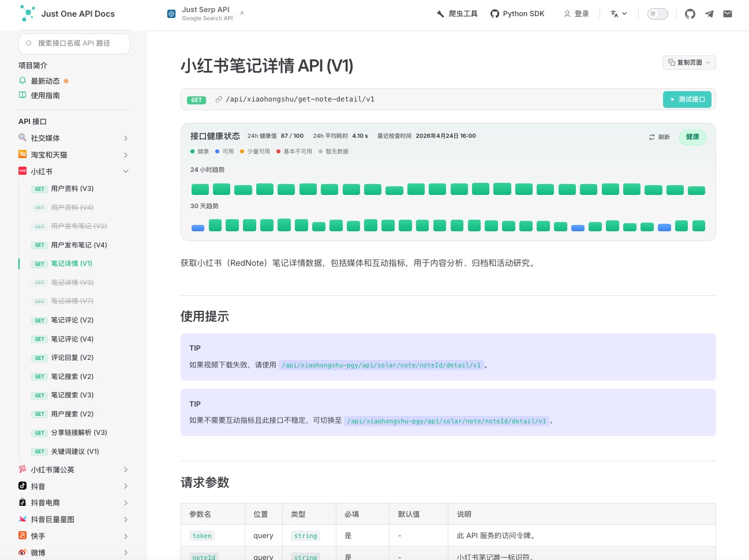The width and height of the screenshot is (749, 560).
Task: Click the 最新动态 bell icon
Action: pyautogui.click(x=23, y=81)
